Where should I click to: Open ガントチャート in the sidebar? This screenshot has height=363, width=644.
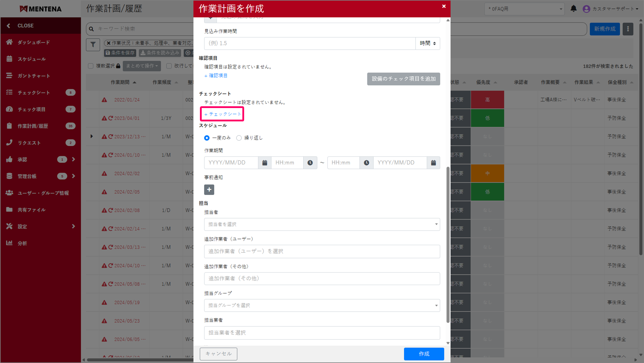click(34, 76)
